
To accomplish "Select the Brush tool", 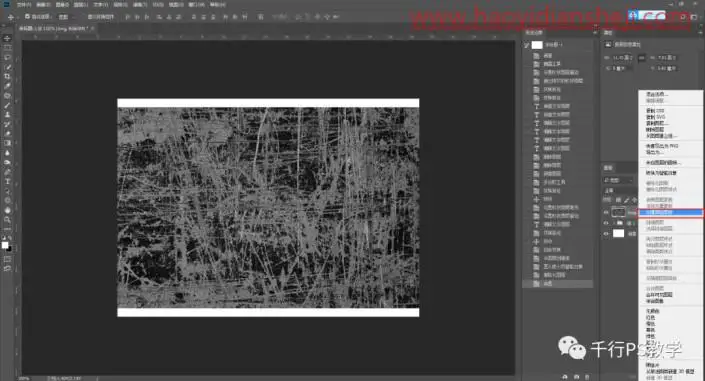I will click(7, 105).
